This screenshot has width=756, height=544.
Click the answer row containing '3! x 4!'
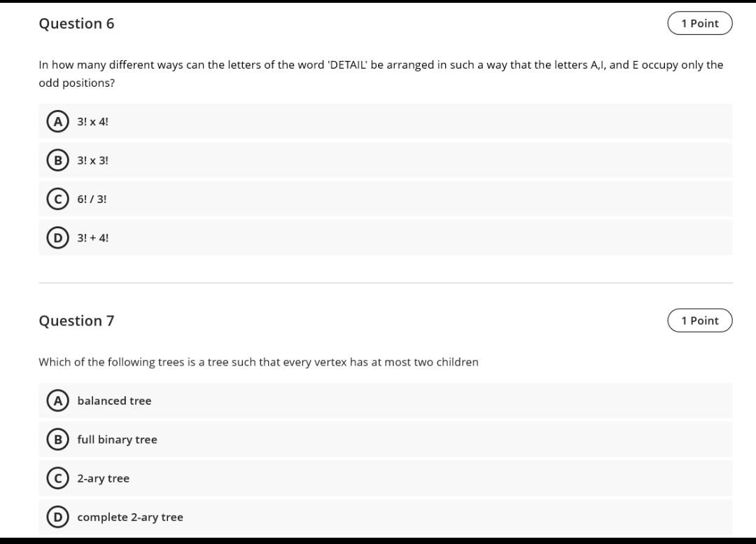pyautogui.click(x=385, y=121)
